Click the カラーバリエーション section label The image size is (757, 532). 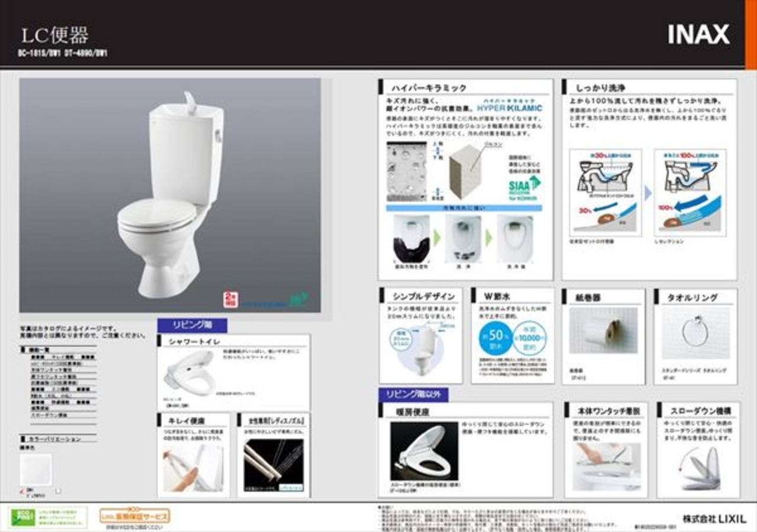pos(55,439)
